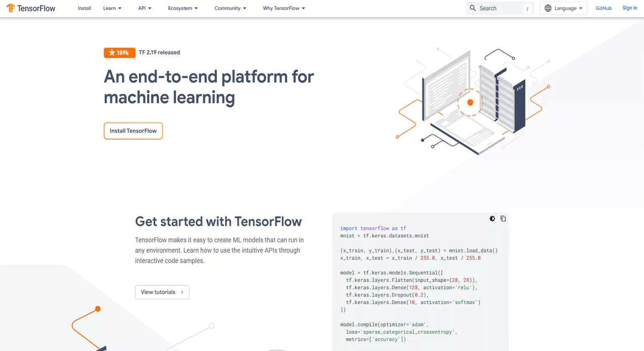The width and height of the screenshot is (644, 351).
Task: Expand the Ecosystem dropdown
Action: (x=183, y=8)
